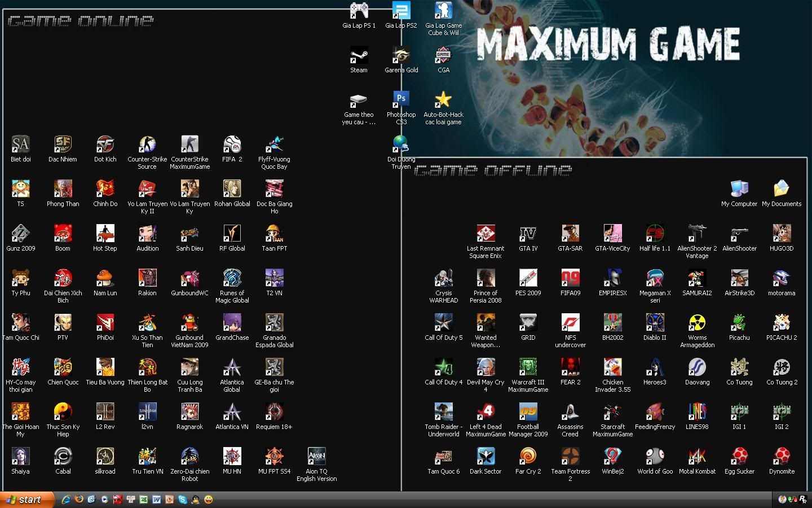Select the Gia Lap PS 1 emulator icon
812x508 pixels.
point(359,11)
